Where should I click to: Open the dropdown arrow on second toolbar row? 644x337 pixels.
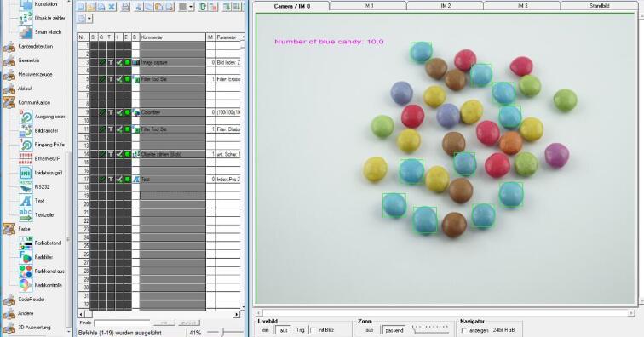coord(89,19)
